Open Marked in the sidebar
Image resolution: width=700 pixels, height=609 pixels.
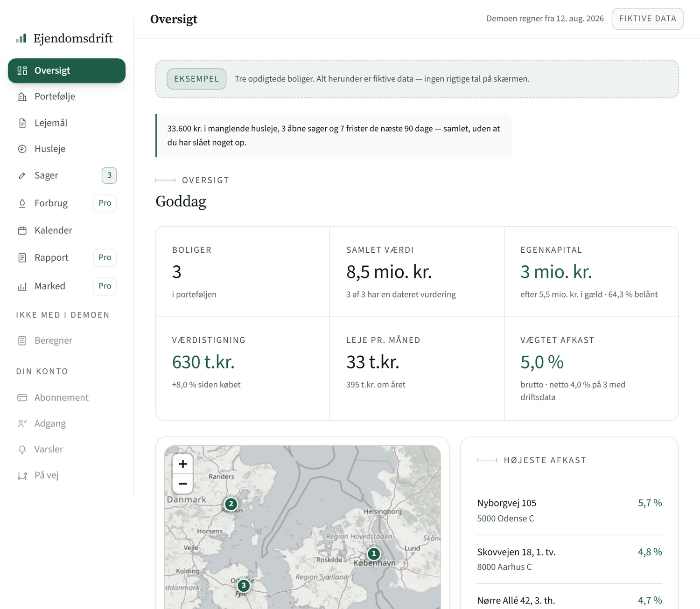click(67, 286)
